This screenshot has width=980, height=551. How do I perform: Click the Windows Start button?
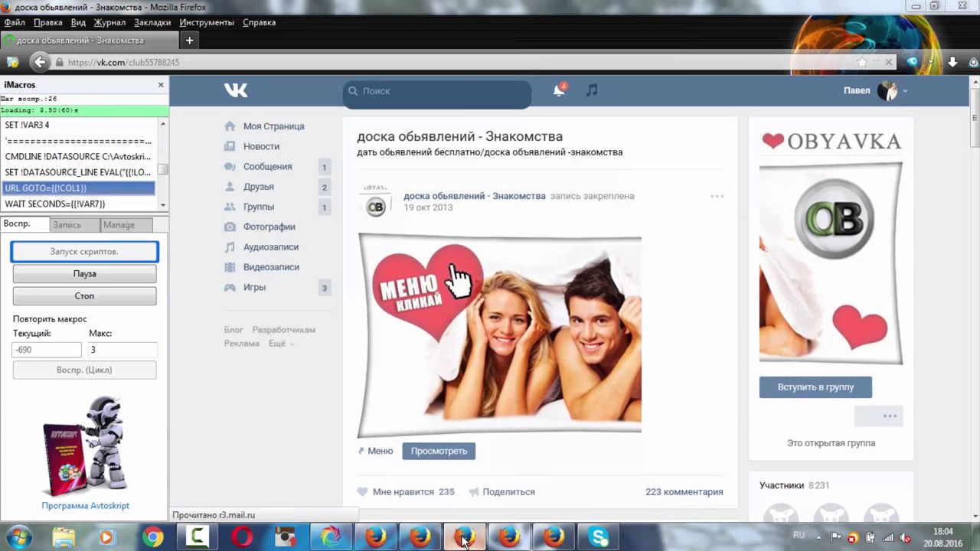(18, 537)
